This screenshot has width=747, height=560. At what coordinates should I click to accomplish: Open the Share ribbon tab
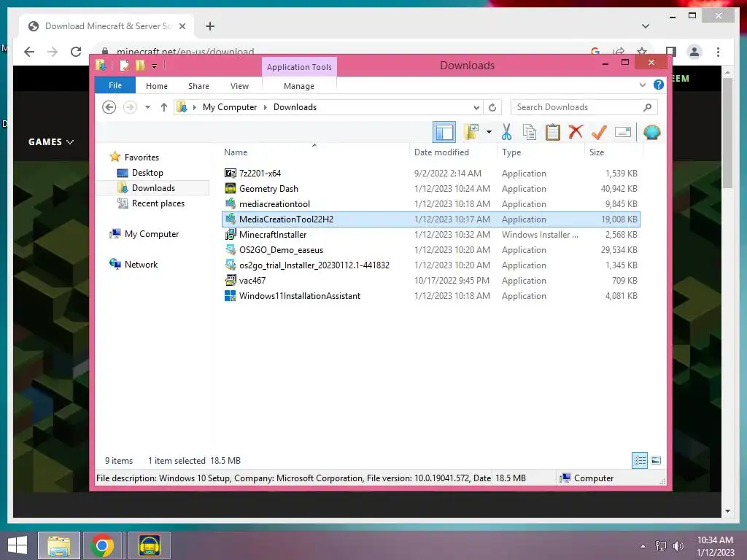(198, 86)
